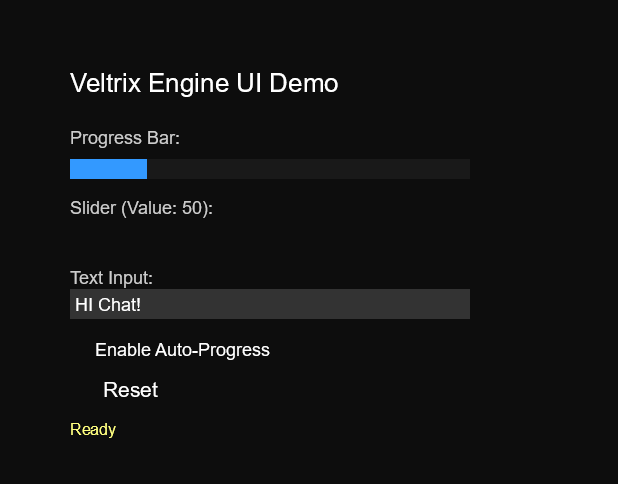Screen dimensions: 618x484
Task: Click the far right end of progress track
Action: pyautogui.click(x=465, y=169)
